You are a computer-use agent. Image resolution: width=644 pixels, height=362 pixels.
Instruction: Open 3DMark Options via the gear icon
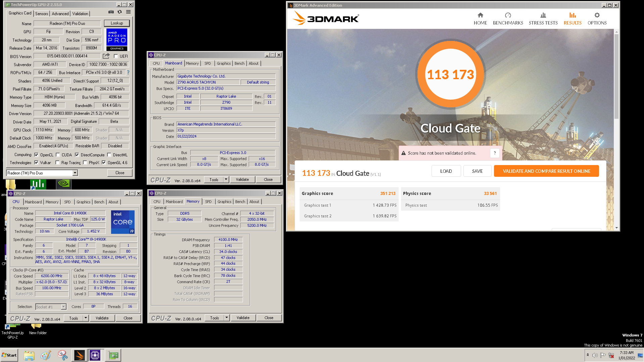[597, 15]
